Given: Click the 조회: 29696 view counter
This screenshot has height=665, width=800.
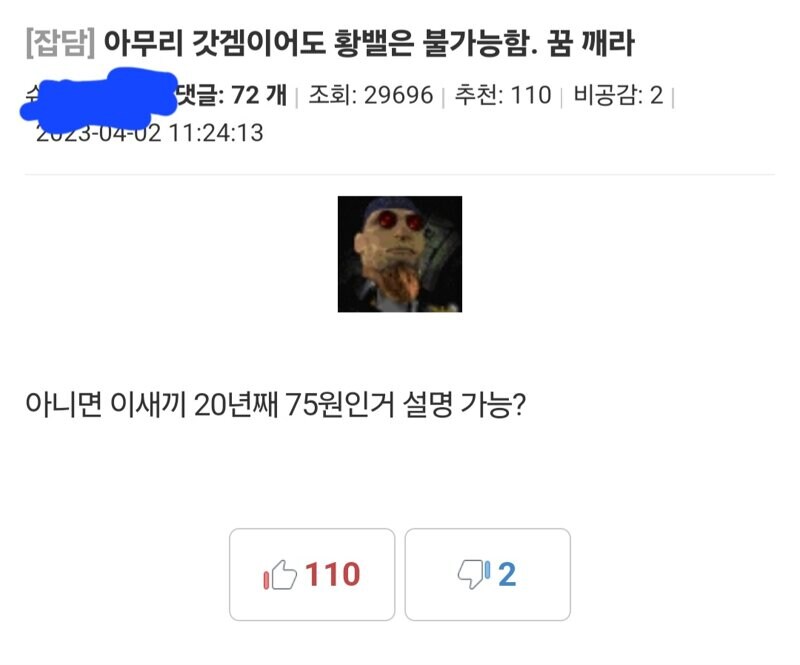Looking at the screenshot, I should [371, 95].
